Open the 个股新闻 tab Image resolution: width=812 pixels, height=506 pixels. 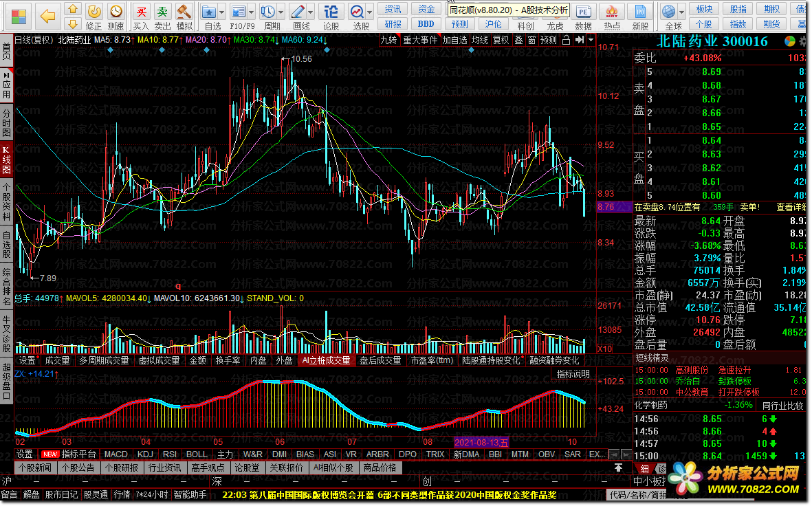point(34,467)
